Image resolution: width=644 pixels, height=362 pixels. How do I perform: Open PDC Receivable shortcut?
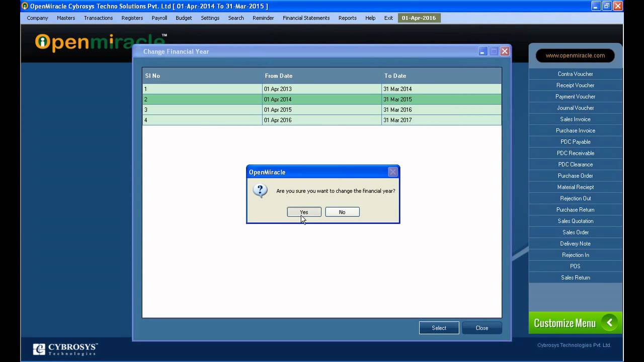tap(575, 153)
